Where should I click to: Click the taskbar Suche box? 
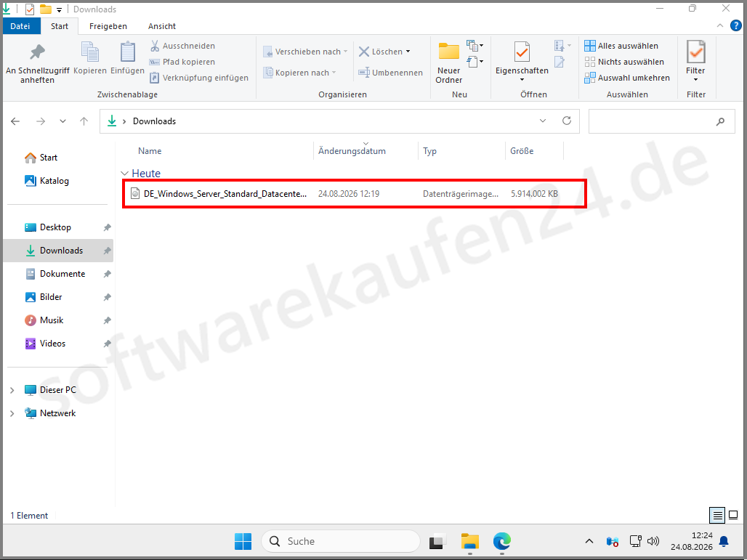tap(341, 541)
